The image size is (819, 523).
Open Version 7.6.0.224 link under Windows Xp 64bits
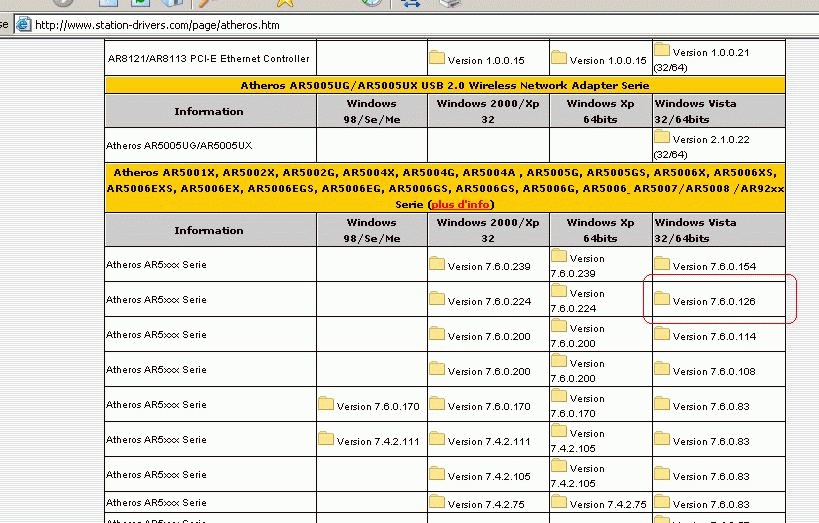pos(578,301)
